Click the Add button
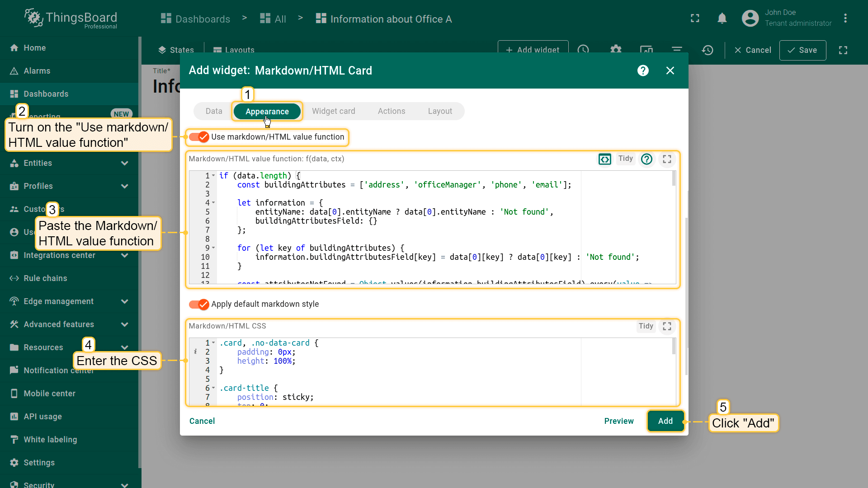This screenshot has height=488, width=868. tap(665, 421)
